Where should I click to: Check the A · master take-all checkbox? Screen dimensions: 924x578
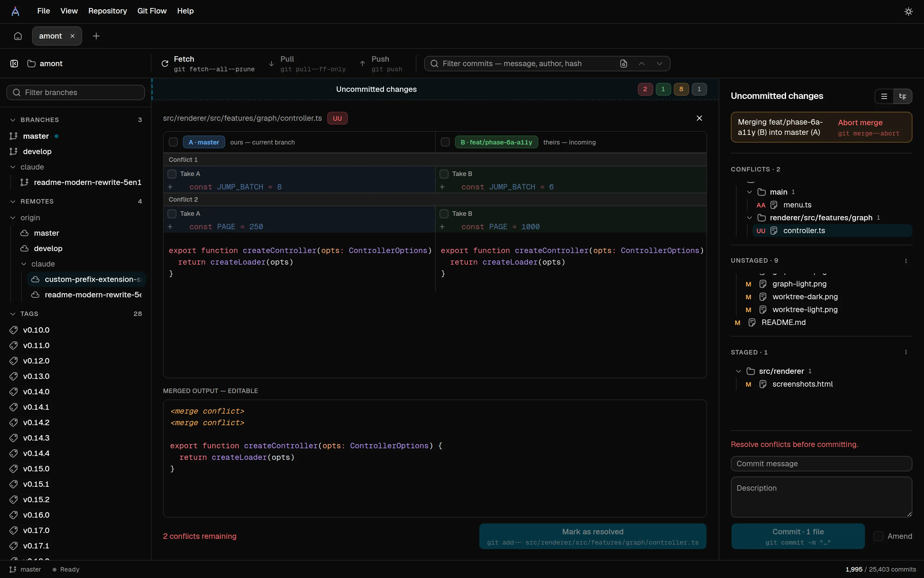[x=173, y=142]
